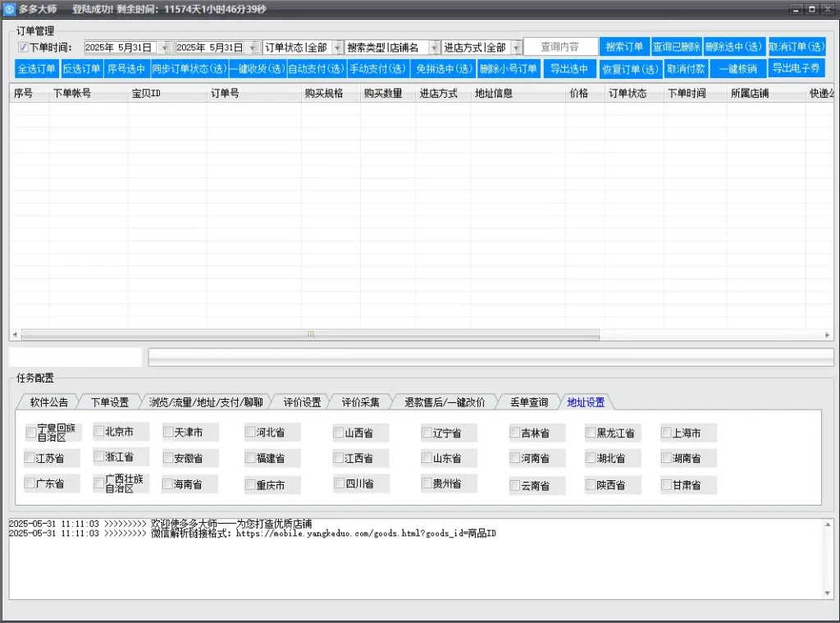
Task: Click the 序号选中 button
Action: pos(126,69)
